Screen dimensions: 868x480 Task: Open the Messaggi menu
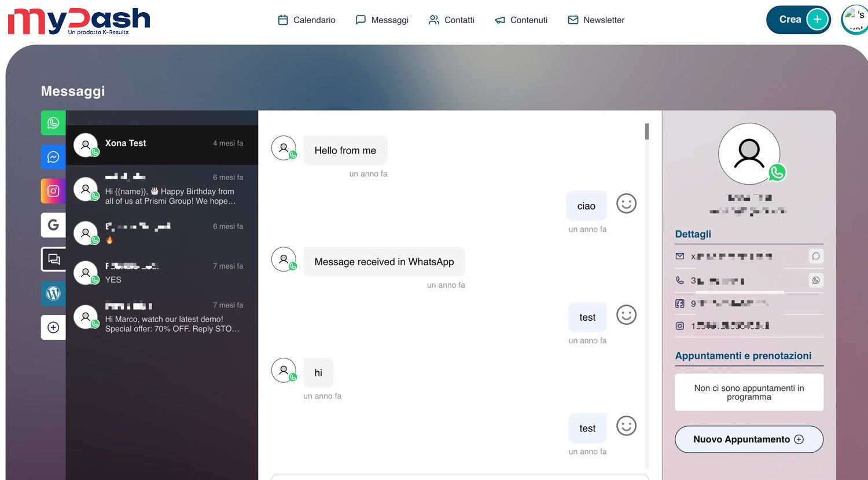coord(382,20)
